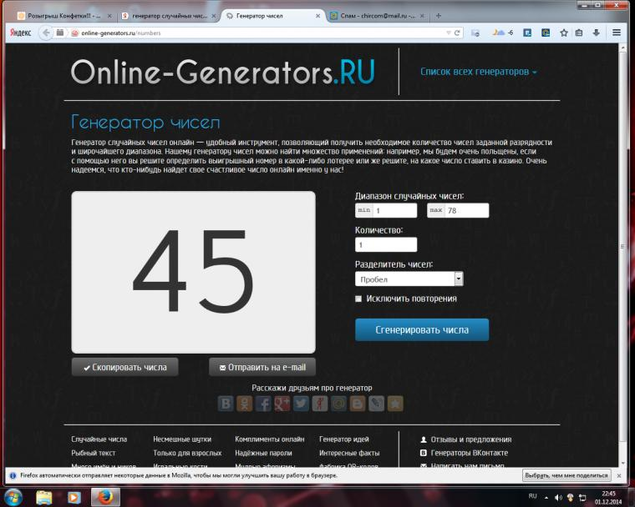Show hidden tray icons arrow

[547, 497]
